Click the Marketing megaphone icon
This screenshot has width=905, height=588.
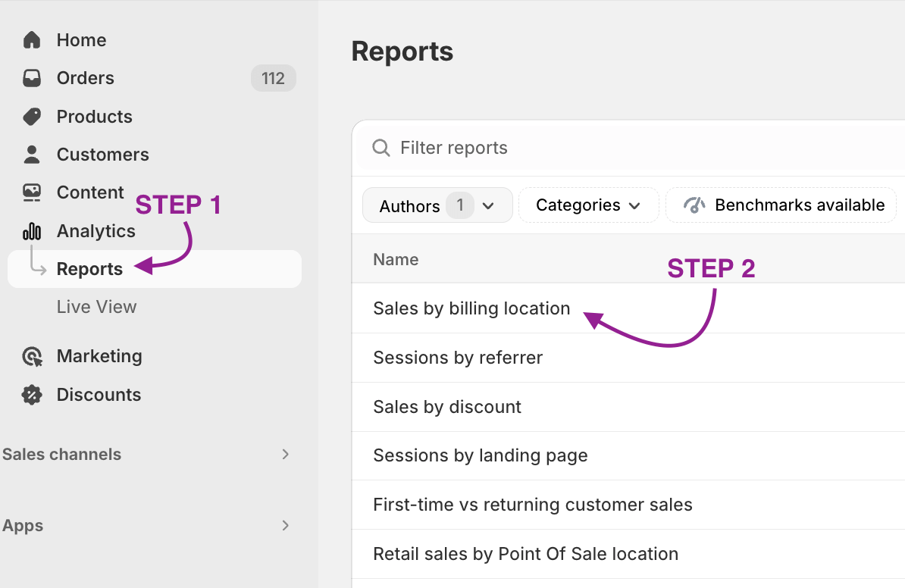pyautogui.click(x=30, y=355)
